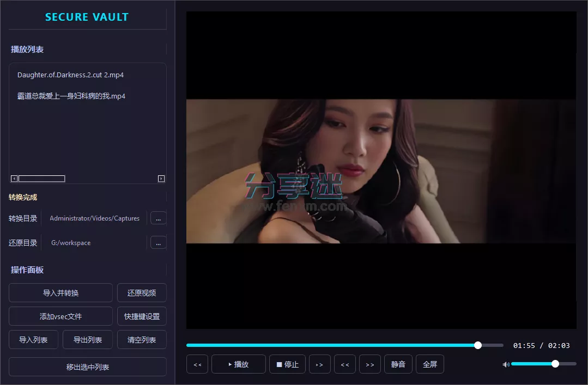The width and height of the screenshot is (588, 385).
Task: Toggle fullscreen with the 全屏 button
Action: pos(429,364)
